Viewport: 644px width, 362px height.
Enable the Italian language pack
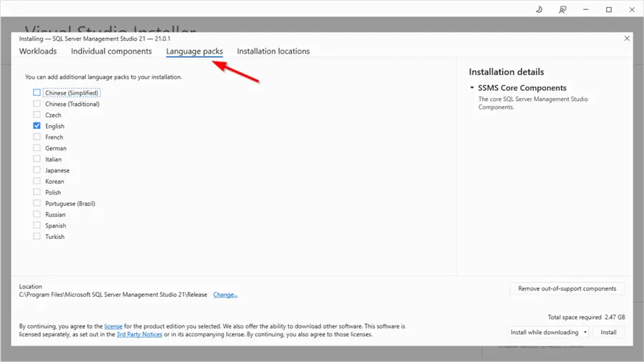37,160
